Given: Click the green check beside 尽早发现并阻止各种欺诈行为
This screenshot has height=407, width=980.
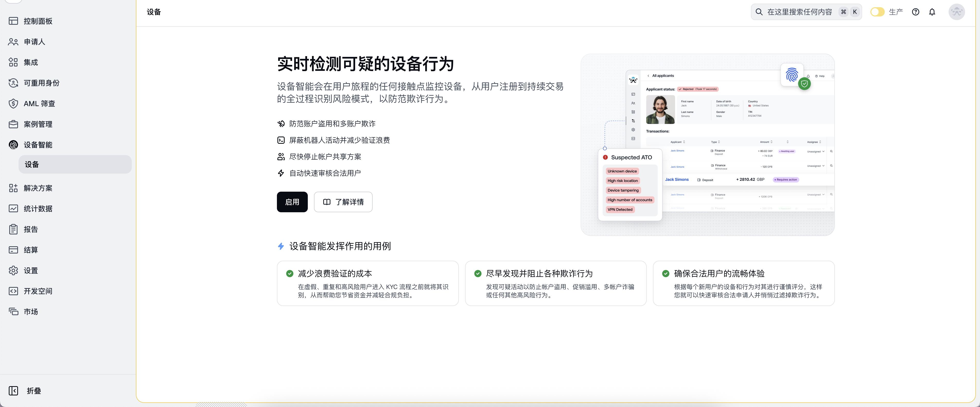Looking at the screenshot, I should pyautogui.click(x=478, y=273).
